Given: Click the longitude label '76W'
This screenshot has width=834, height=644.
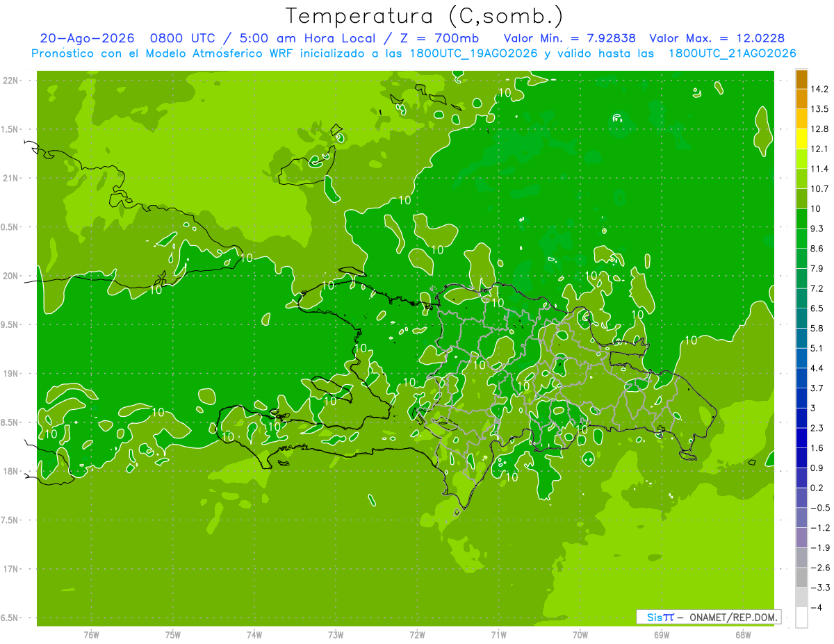Looking at the screenshot, I should [91, 636].
